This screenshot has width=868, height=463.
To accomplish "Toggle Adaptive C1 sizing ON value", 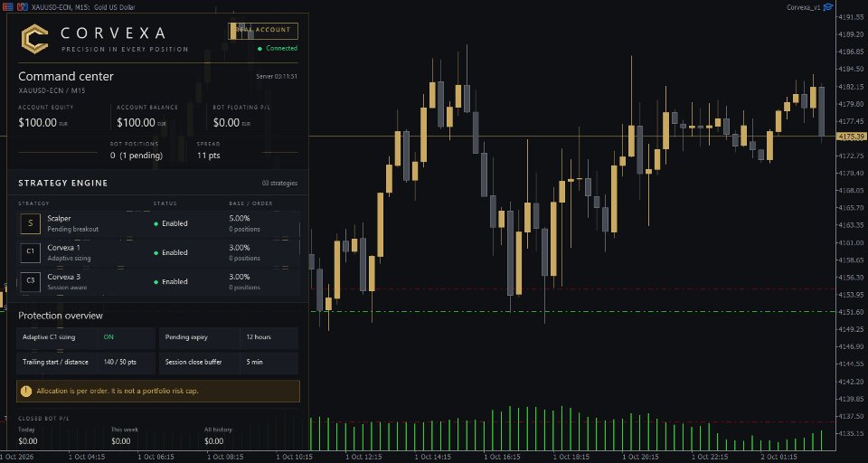I will point(108,336).
